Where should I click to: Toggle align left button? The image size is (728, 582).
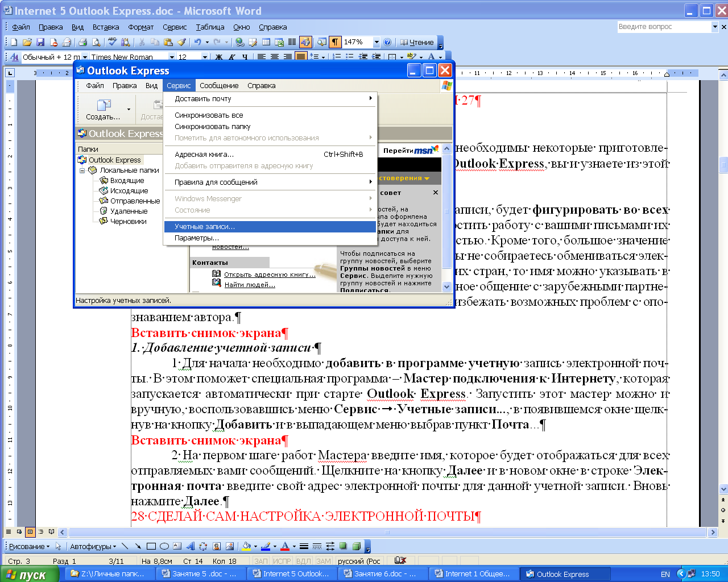262,57
